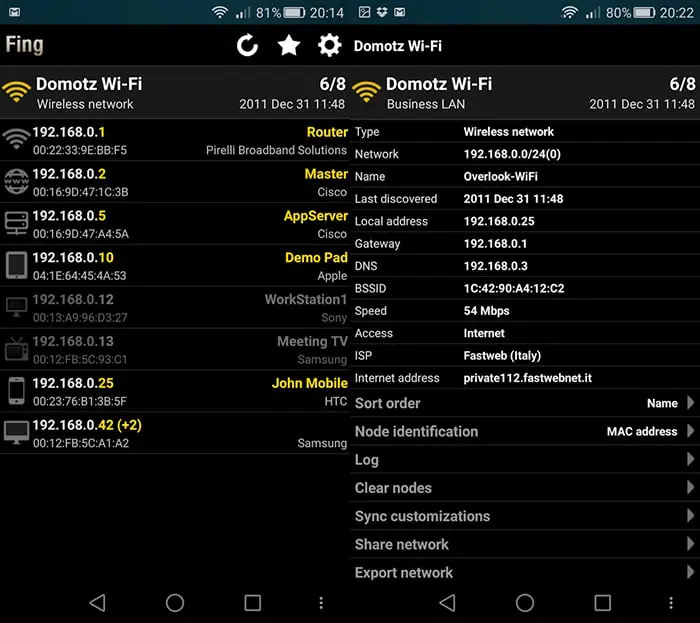Open the Master device name
The height and width of the screenshot is (623, 700).
tap(326, 174)
